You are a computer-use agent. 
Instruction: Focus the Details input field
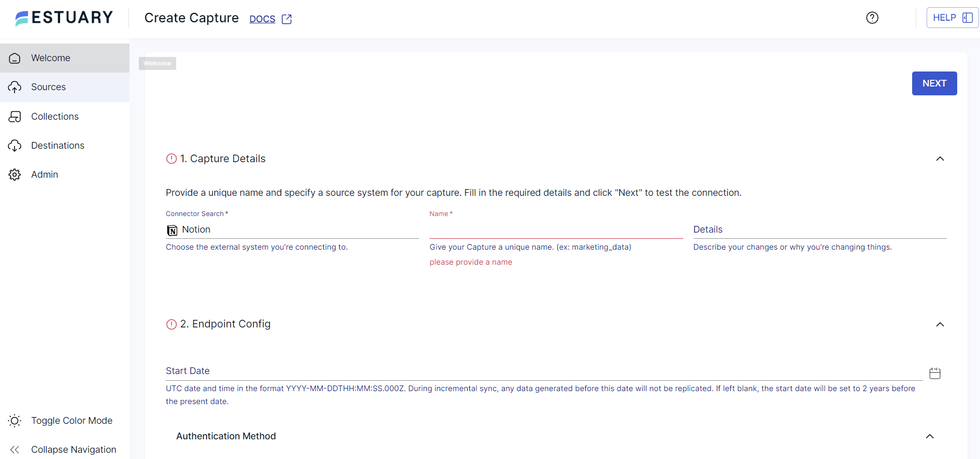coord(819,229)
